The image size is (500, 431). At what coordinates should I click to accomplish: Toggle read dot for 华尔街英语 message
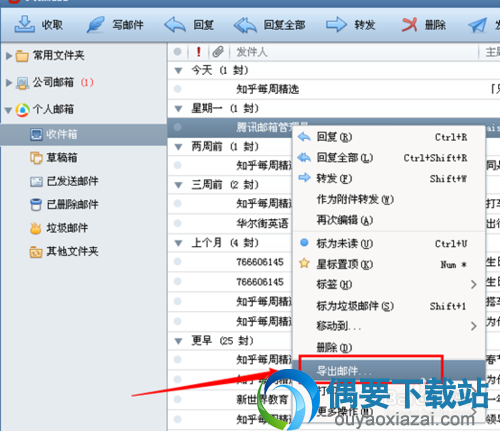tap(178, 223)
